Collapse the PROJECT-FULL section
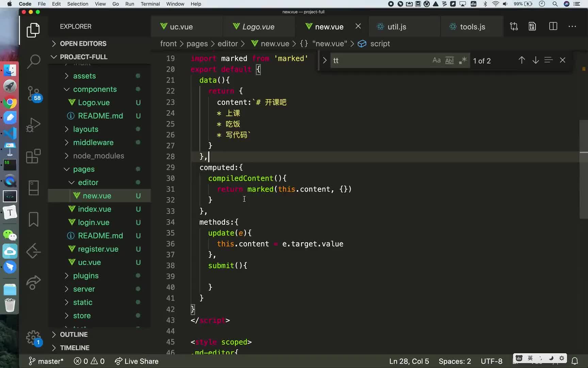The image size is (588, 368). pos(83,57)
